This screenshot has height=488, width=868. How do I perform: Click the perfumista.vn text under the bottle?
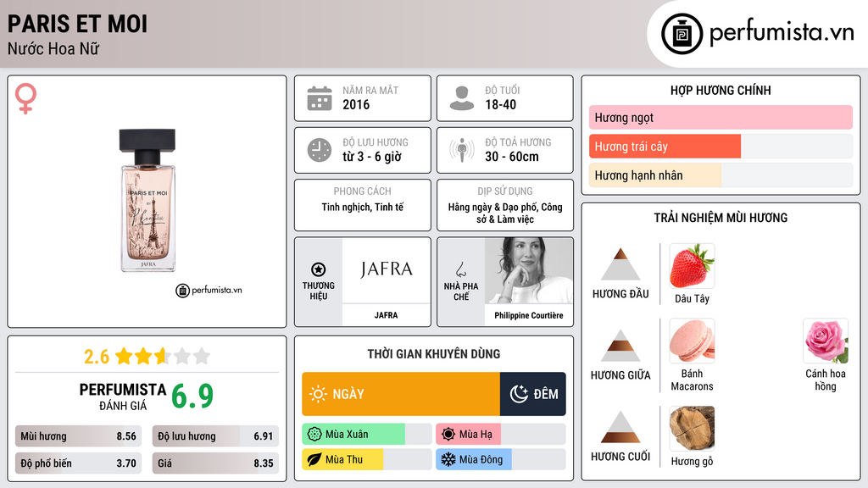click(216, 290)
